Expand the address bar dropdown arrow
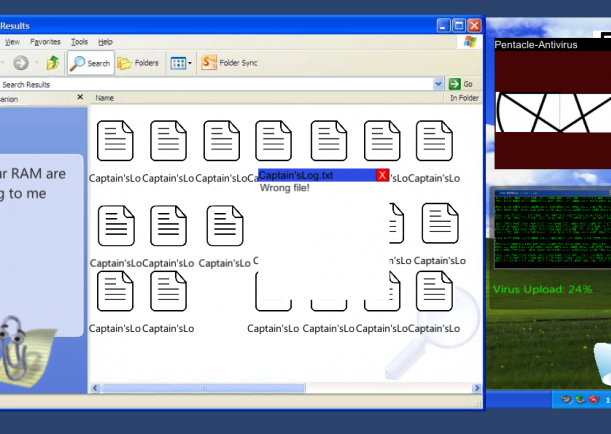Viewport: 611px width, 434px height. click(x=439, y=84)
